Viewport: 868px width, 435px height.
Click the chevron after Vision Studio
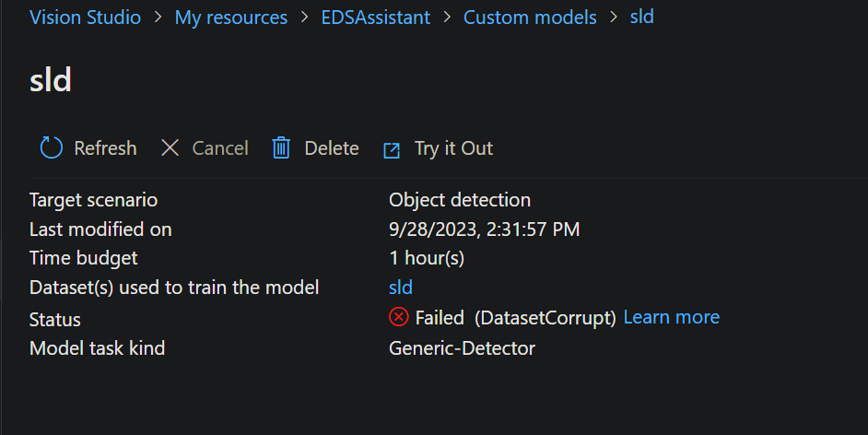158,18
